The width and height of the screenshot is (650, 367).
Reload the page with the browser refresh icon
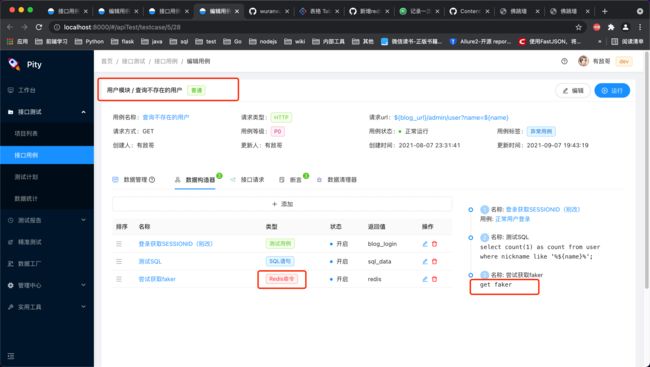coord(39,27)
